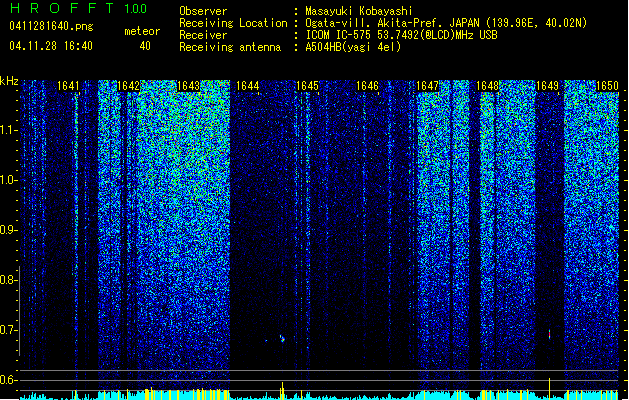
Task: Click the Observer label
Action: (203, 11)
